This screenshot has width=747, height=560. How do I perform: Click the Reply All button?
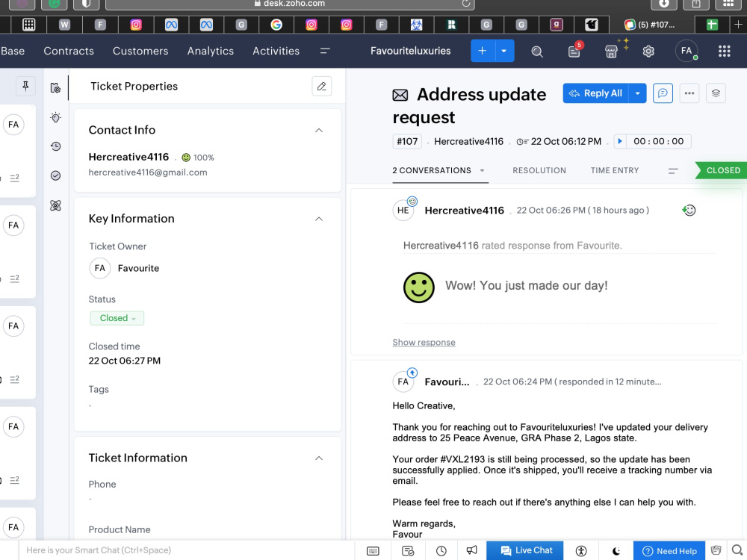[x=595, y=93]
